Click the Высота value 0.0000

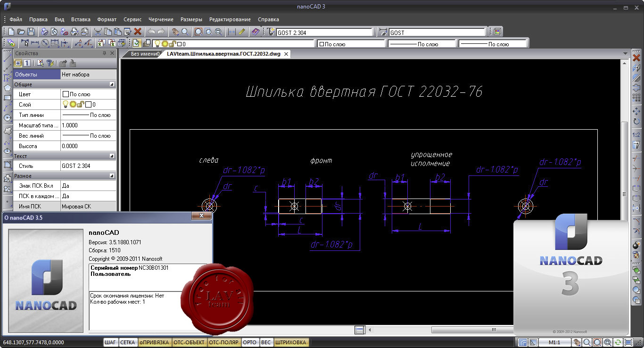pos(88,146)
